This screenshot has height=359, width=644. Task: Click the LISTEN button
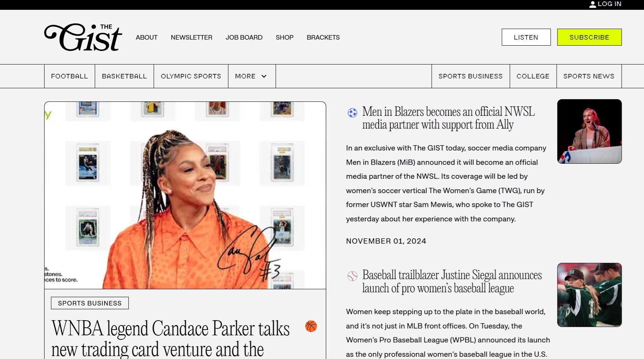pos(526,37)
